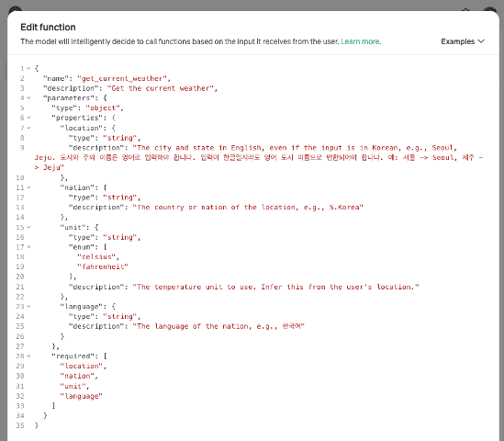Click the "location" entry in the required list

pos(82,366)
